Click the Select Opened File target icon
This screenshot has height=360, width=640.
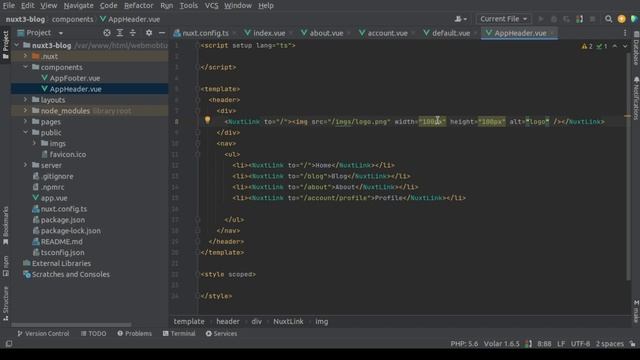(107, 33)
